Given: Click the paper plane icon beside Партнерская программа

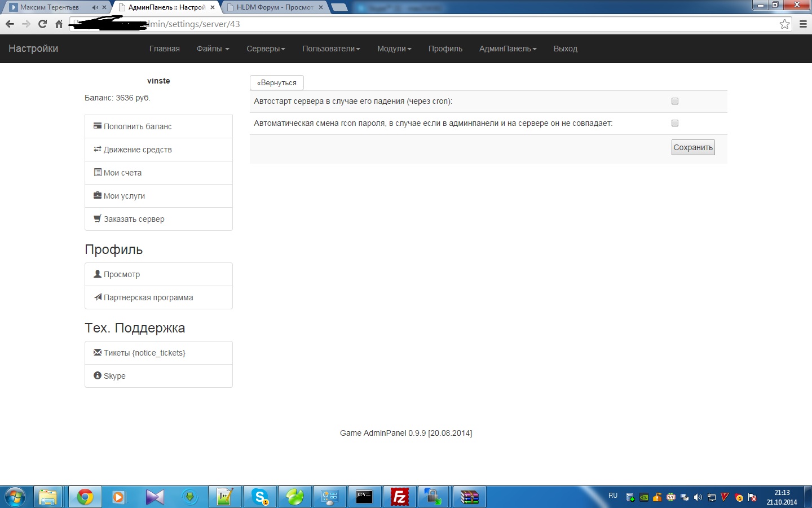Looking at the screenshot, I should (x=98, y=297).
